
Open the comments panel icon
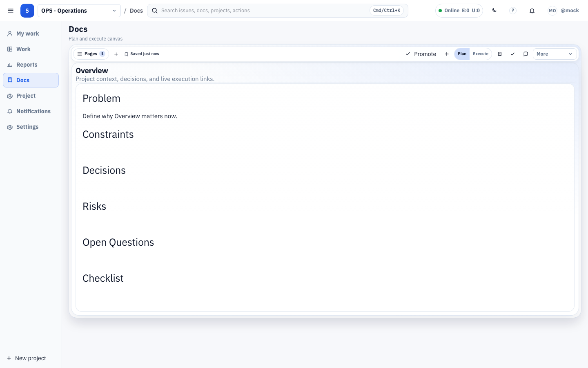tap(526, 54)
